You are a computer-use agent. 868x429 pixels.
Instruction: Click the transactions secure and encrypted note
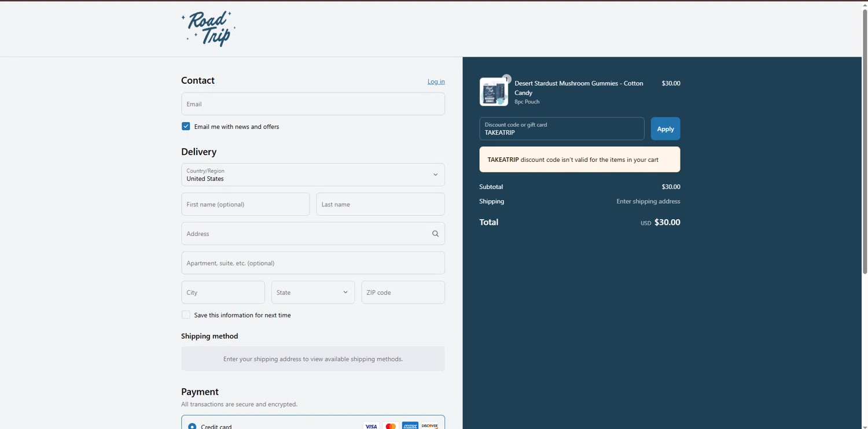[239, 404]
